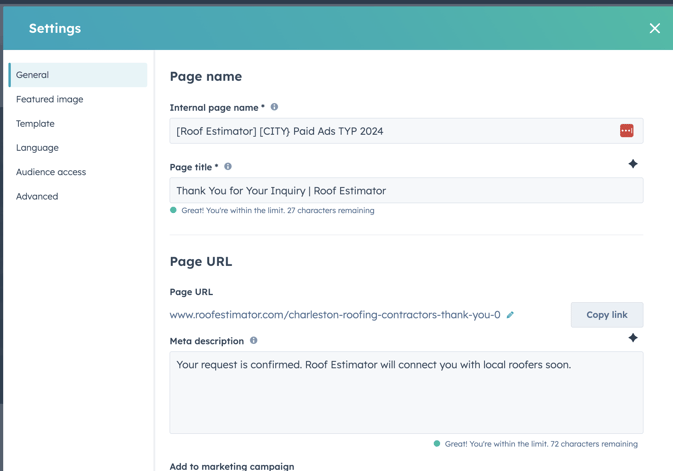673x471 pixels.
Task: Open the charleston-roofing-contractors-thank-you-0 page URL
Action: click(x=335, y=315)
